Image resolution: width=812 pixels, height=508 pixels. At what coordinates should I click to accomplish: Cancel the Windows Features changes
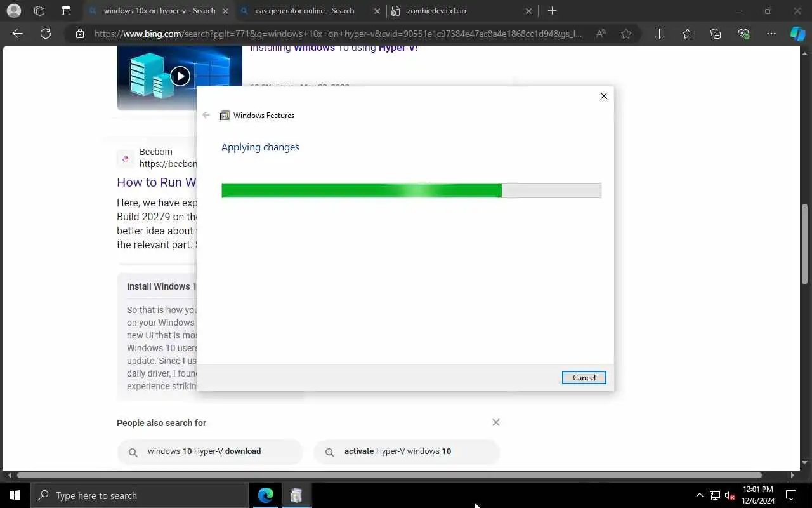(584, 377)
